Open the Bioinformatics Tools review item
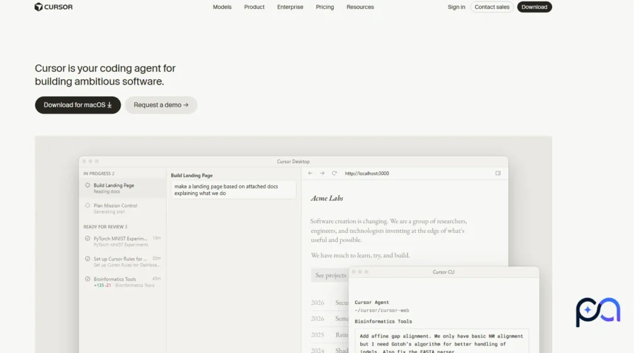This screenshot has height=353, width=644. point(123,281)
